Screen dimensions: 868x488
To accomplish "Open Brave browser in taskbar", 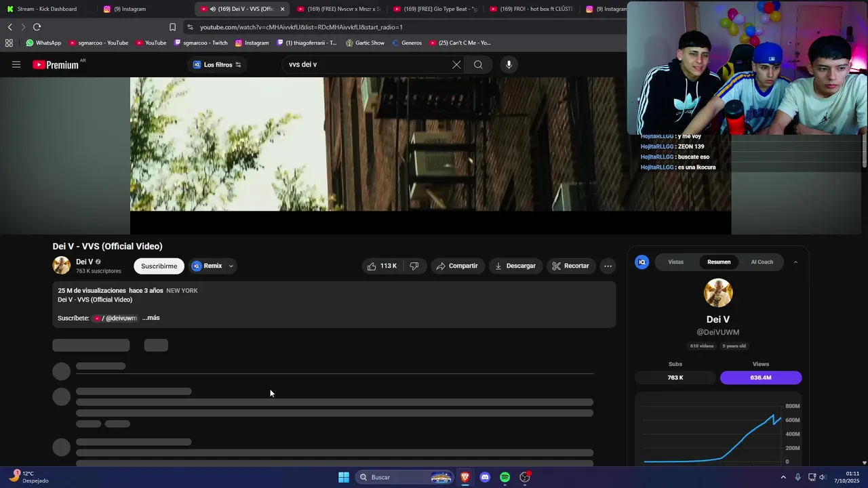I will point(465,477).
